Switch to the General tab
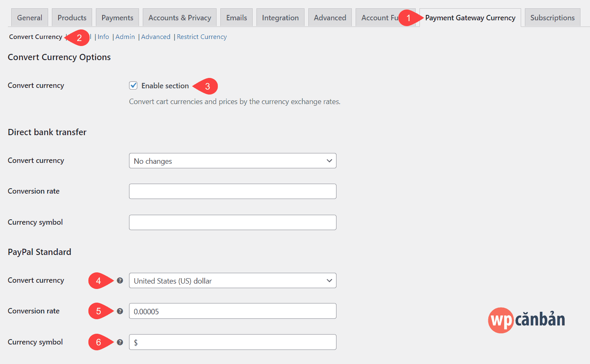 29,17
